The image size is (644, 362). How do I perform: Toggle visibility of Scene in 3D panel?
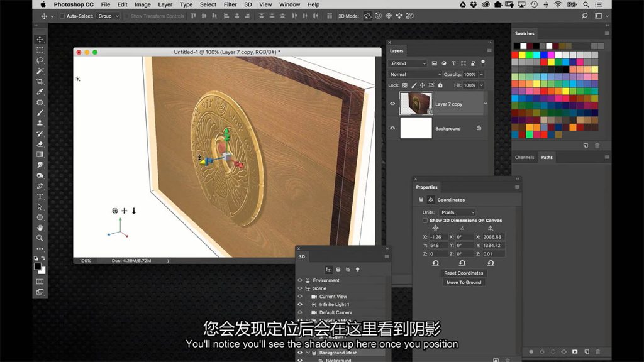[x=300, y=288]
